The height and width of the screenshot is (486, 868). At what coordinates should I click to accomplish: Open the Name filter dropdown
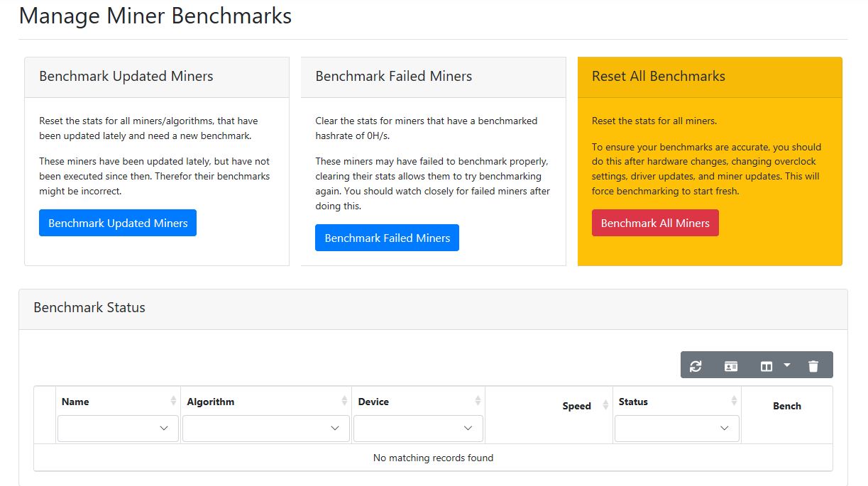[117, 428]
